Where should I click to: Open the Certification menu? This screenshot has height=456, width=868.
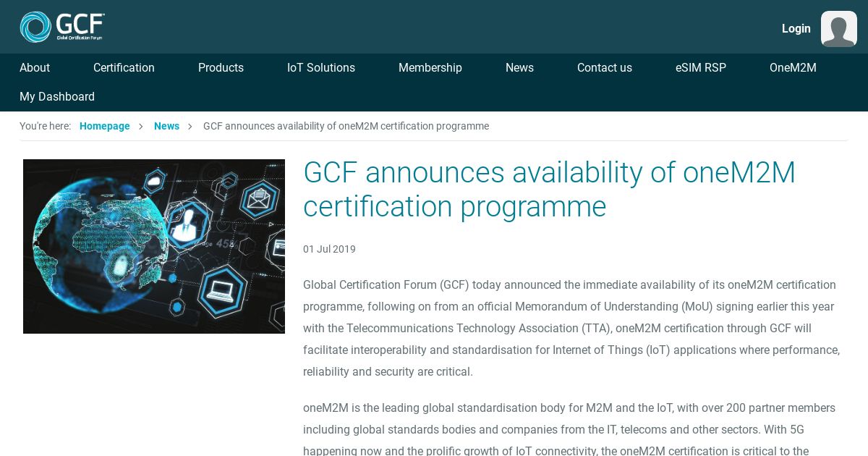coord(124,68)
